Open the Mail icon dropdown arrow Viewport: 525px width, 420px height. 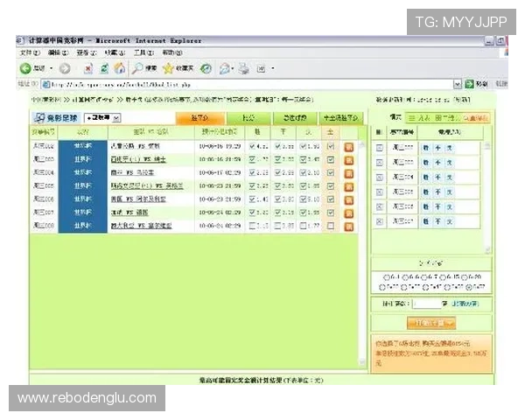point(233,68)
